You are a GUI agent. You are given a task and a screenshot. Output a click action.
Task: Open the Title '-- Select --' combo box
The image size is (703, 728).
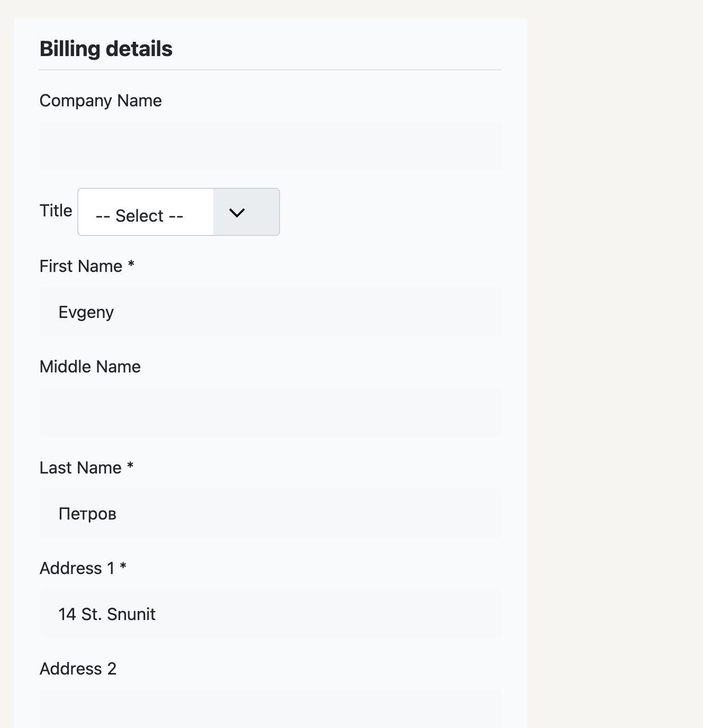coord(178,212)
